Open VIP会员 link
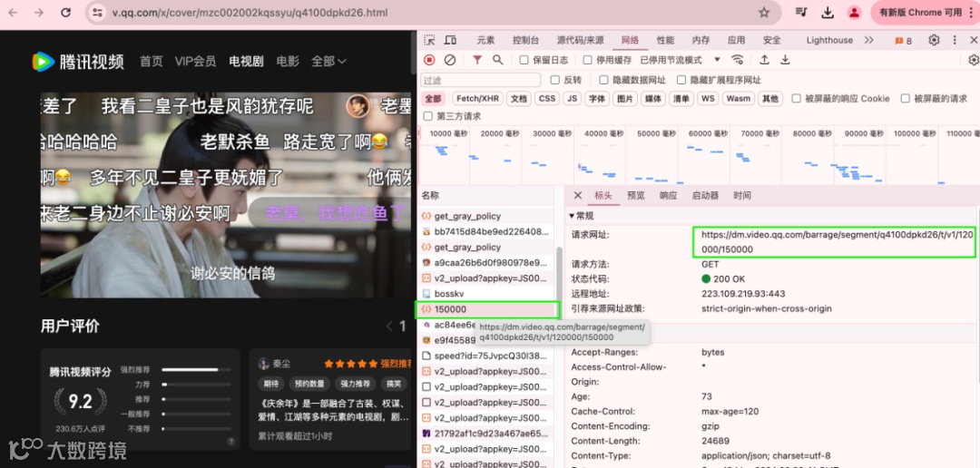Screen dimensions: 980x468 point(196,62)
